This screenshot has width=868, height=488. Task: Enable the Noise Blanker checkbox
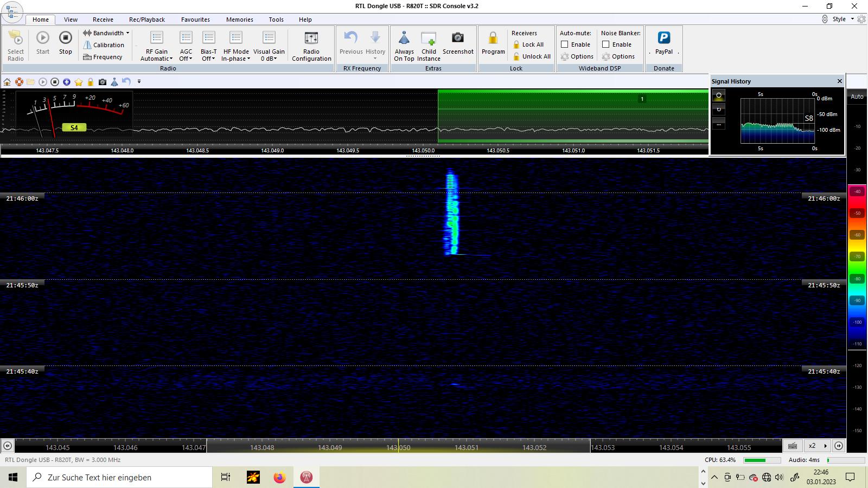606,44
